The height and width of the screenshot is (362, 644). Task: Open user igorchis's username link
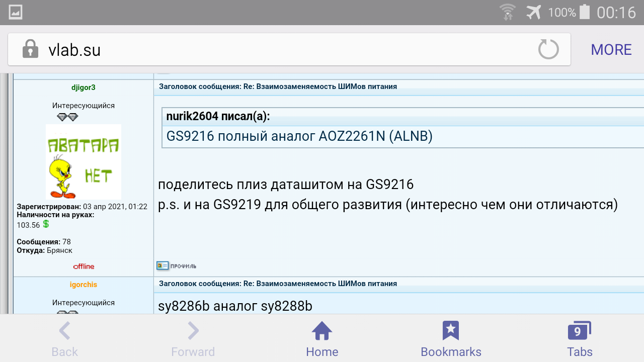point(84,285)
